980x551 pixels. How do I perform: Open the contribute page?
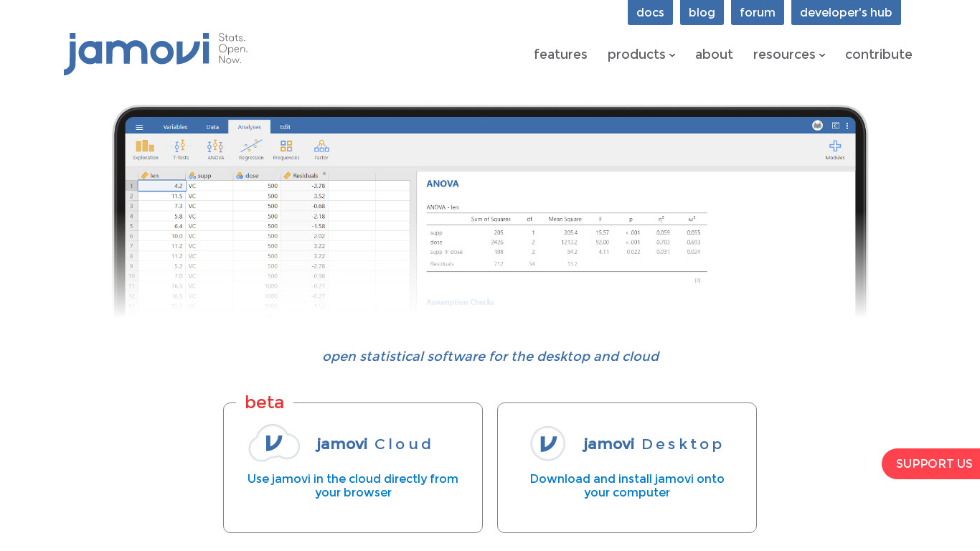tap(879, 55)
